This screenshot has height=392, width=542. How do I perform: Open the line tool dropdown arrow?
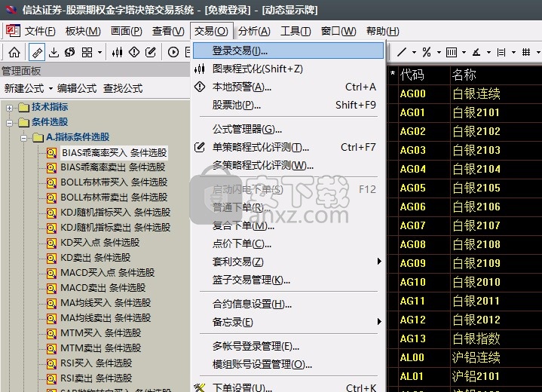pos(414,53)
